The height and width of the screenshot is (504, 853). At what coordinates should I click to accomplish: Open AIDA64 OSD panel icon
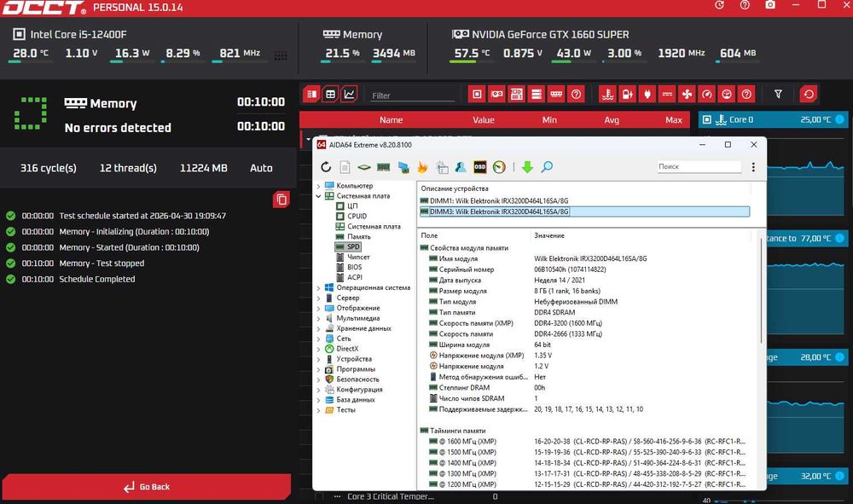click(479, 167)
